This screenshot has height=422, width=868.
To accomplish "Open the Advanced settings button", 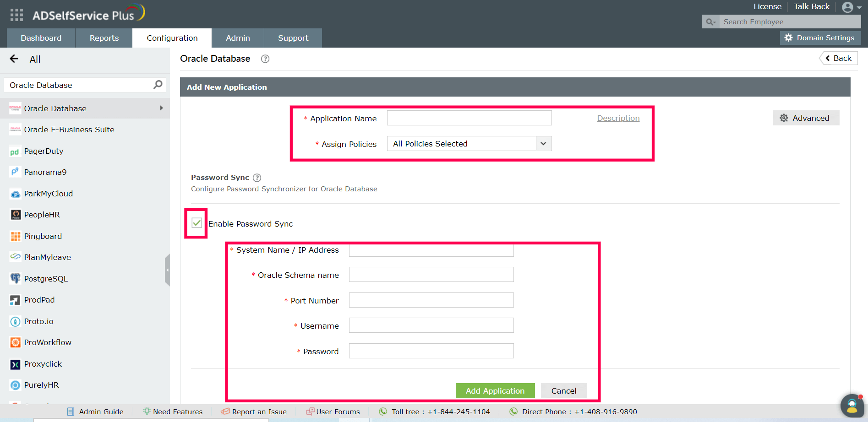I will point(806,118).
